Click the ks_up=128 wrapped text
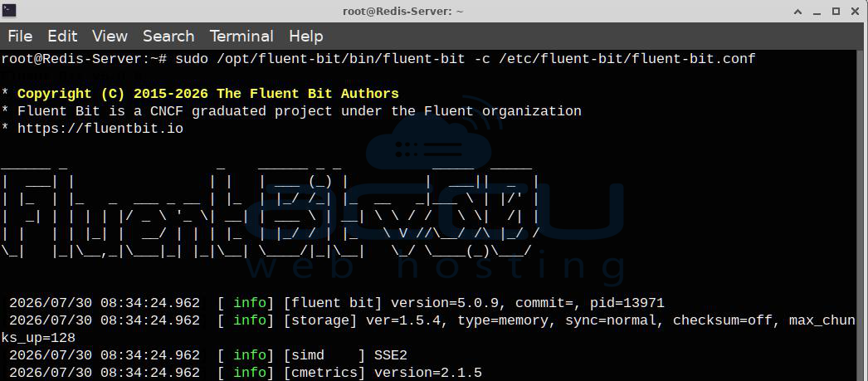The height and width of the screenshot is (381, 868). click(x=38, y=338)
